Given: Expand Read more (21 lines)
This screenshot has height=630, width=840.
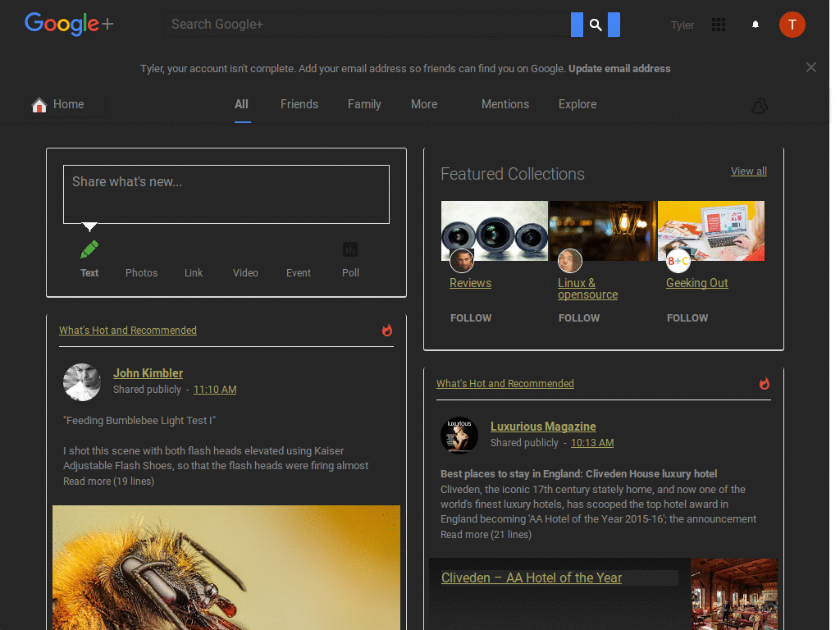Looking at the screenshot, I should point(486,535).
